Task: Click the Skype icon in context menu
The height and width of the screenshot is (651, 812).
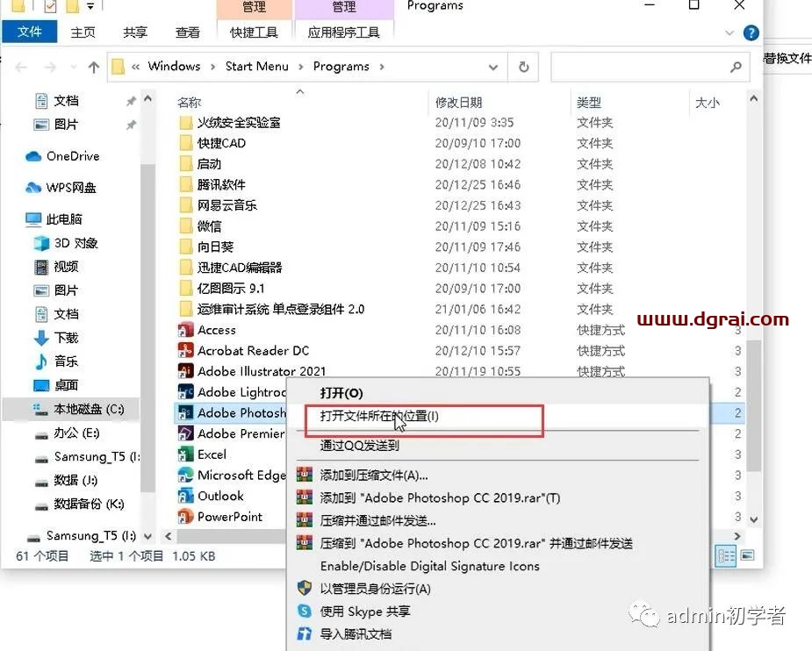Action: point(305,612)
